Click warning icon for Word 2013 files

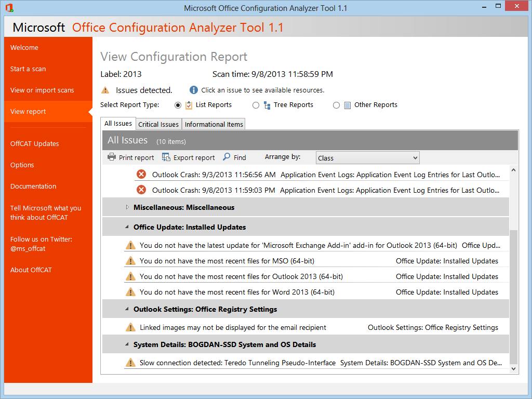tap(130, 292)
